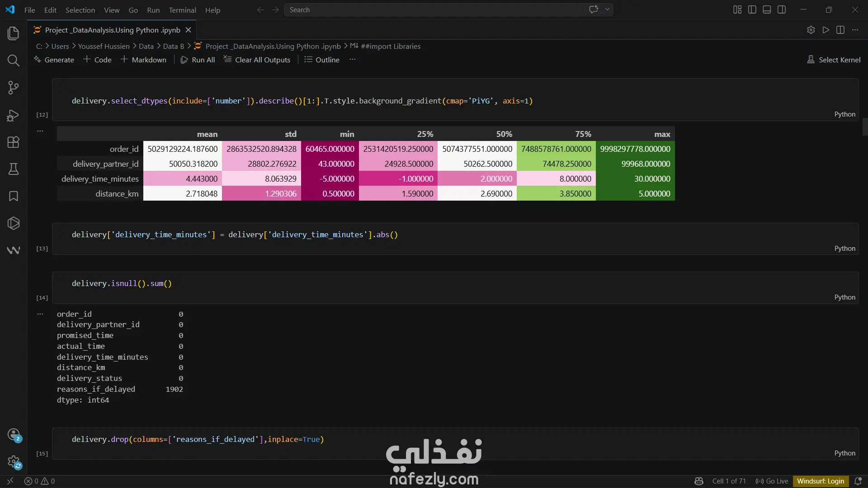The height and width of the screenshot is (488, 868).
Task: Open remote window indicator in status bar
Action: (10, 481)
